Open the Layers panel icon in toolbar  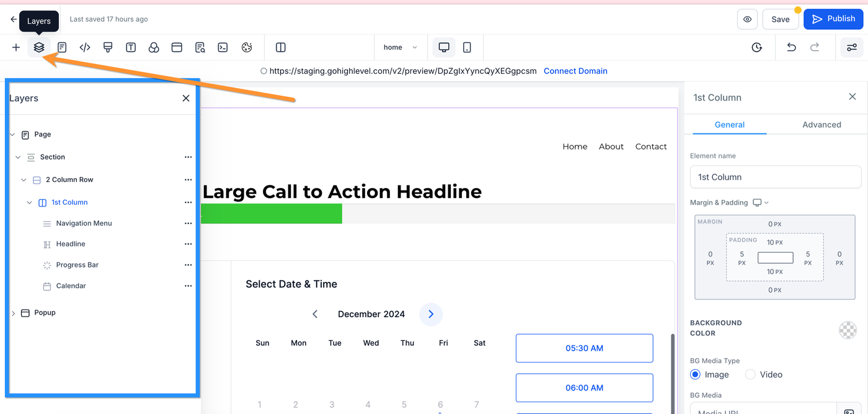pos(39,47)
